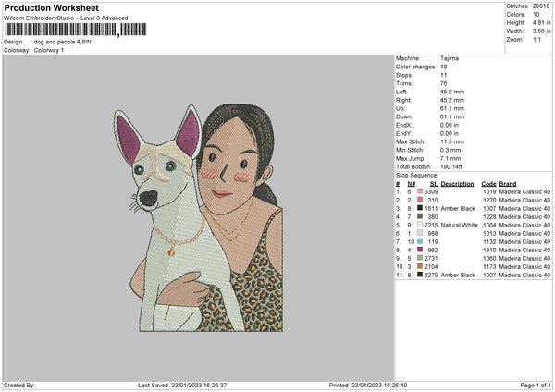Image resolution: width=555 pixels, height=392 pixels.
Task: Select the black swatch beside stitch count 1611
Action: click(420, 208)
